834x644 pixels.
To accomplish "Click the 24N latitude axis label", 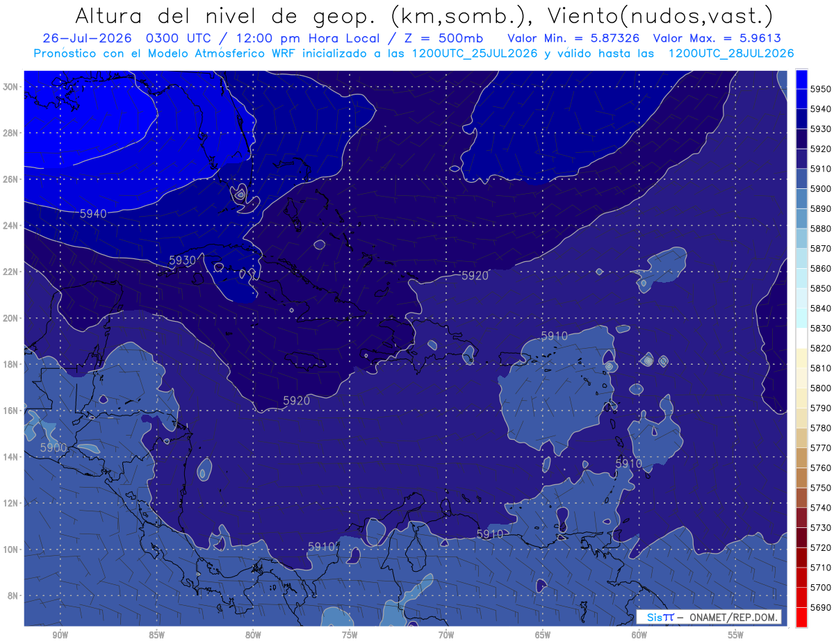I will 10,226.
